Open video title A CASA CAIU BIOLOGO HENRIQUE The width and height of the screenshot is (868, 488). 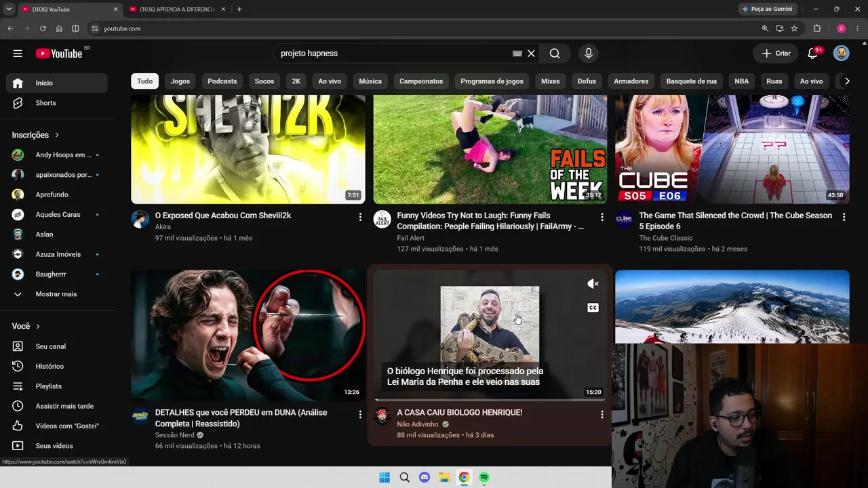click(460, 413)
